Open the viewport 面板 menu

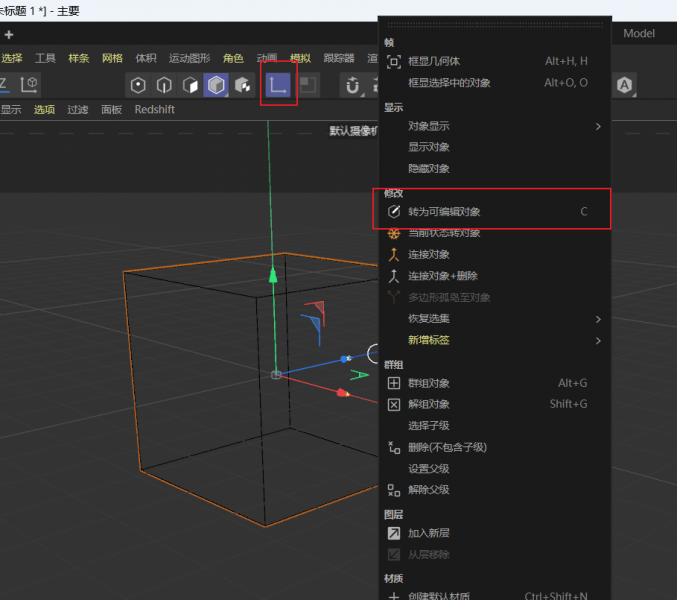[111, 110]
